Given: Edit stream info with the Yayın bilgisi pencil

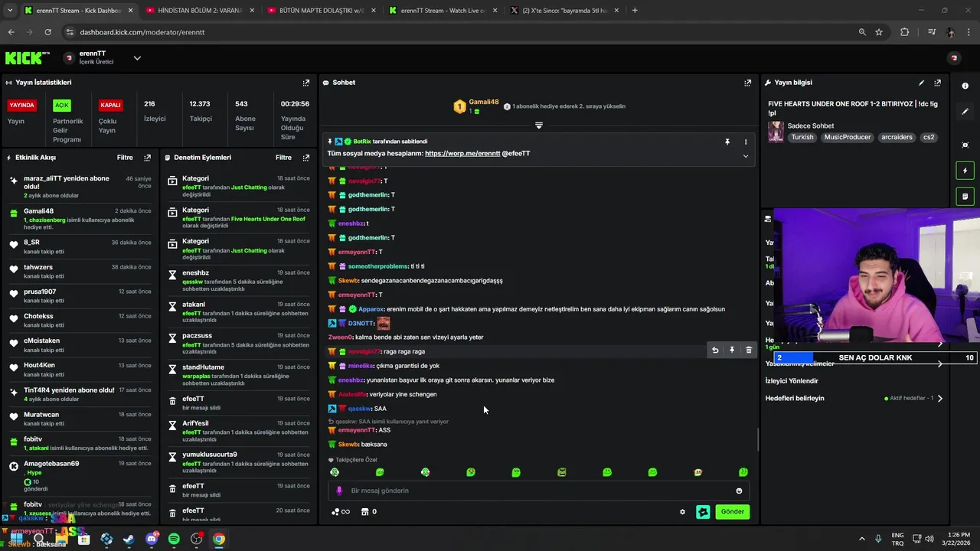Looking at the screenshot, I should pos(922,83).
